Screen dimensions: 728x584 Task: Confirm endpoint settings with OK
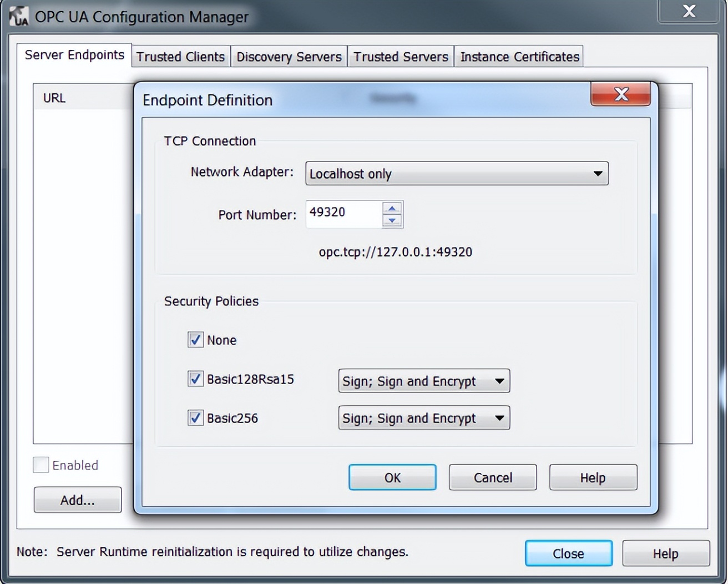click(x=392, y=477)
